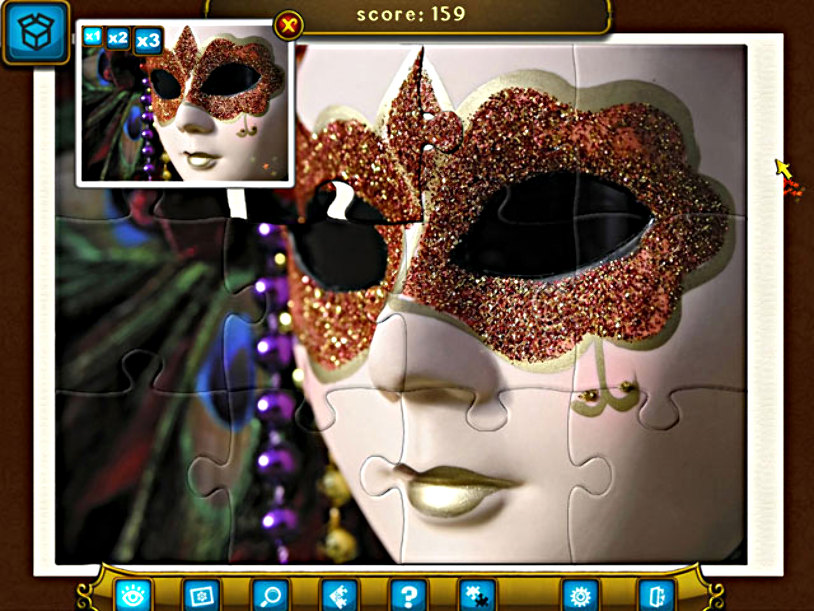The image size is (814, 611).
Task: Open the picture frame background button
Action: point(201,595)
